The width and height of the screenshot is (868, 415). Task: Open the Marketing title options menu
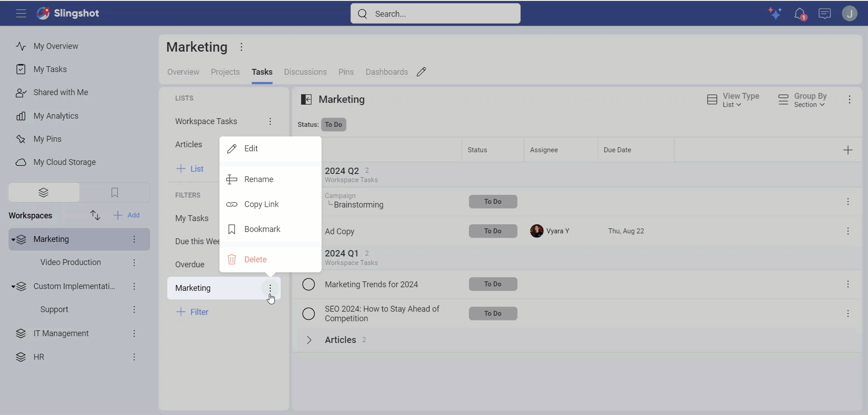click(x=241, y=47)
